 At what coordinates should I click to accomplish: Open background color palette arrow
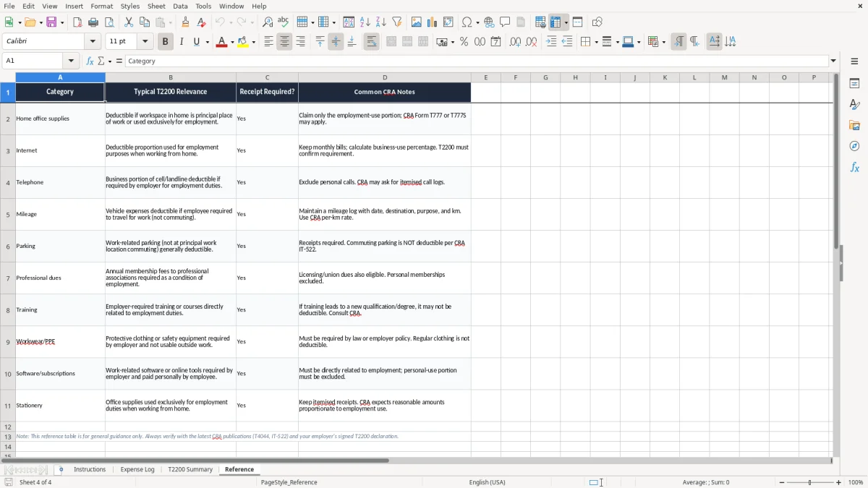(x=254, y=42)
